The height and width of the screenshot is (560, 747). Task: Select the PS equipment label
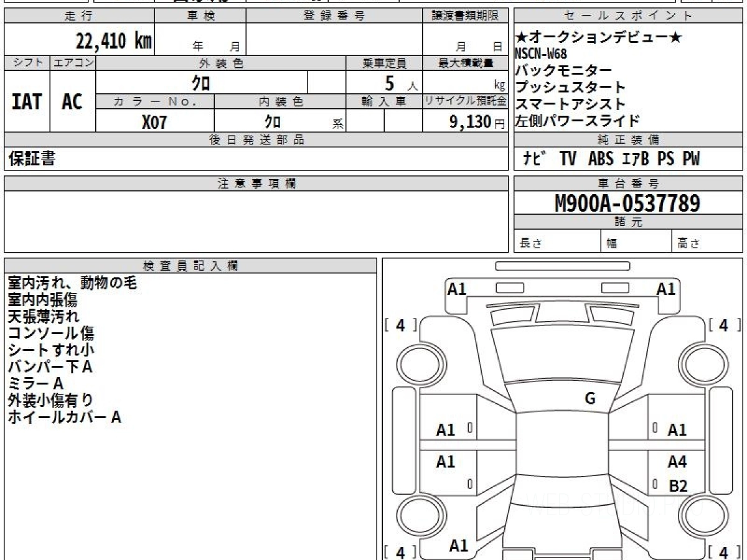coord(665,159)
